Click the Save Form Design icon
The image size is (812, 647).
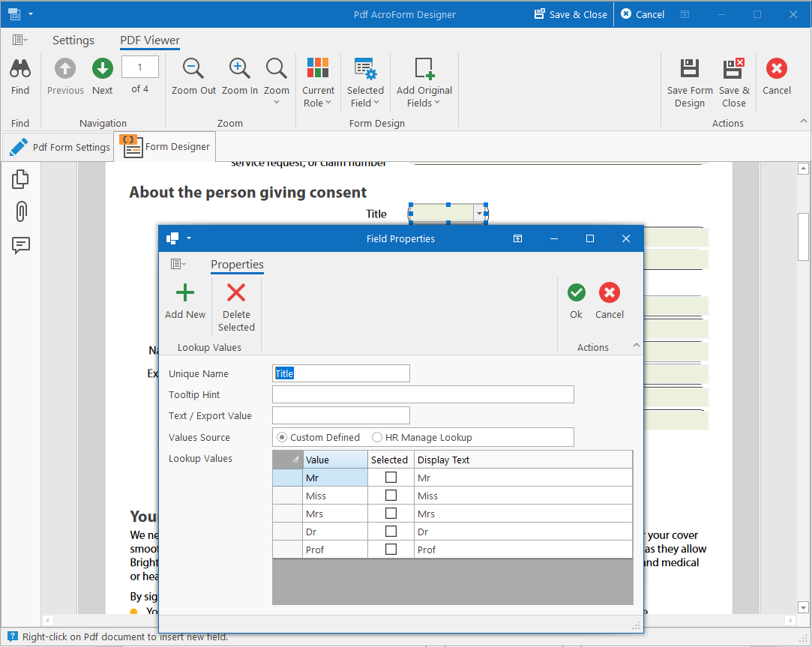[x=690, y=68]
